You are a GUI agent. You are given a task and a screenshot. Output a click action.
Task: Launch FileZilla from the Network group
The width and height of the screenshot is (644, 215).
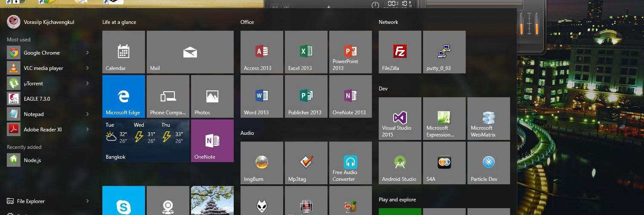point(400,52)
